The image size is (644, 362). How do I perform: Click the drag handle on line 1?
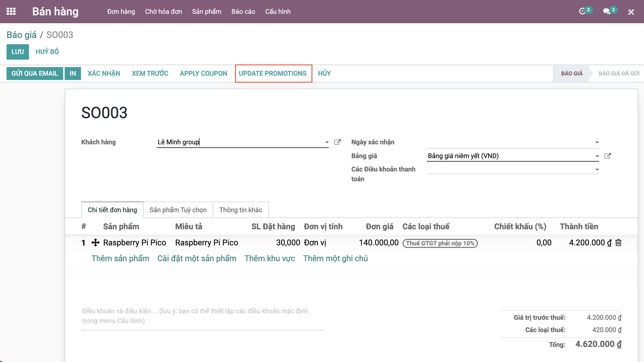tap(95, 243)
